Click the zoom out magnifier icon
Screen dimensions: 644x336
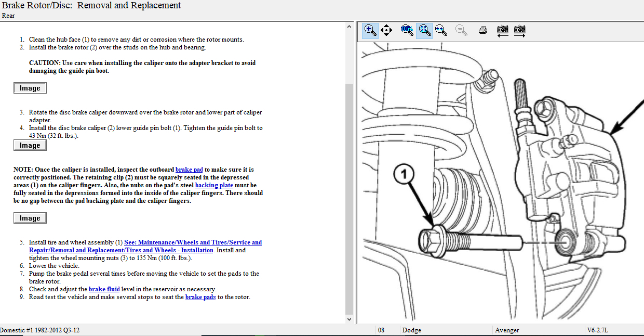coord(461,30)
